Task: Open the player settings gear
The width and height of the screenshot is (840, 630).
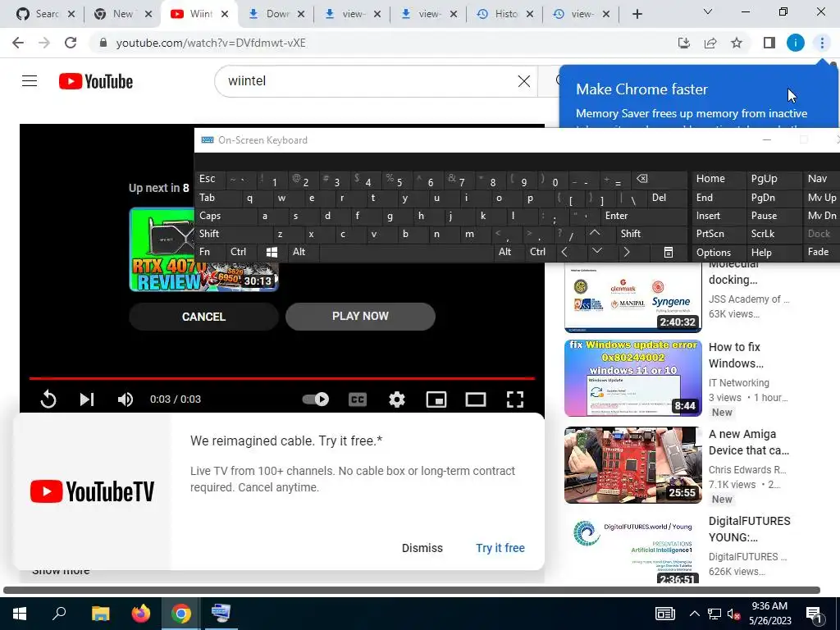Action: click(x=397, y=399)
